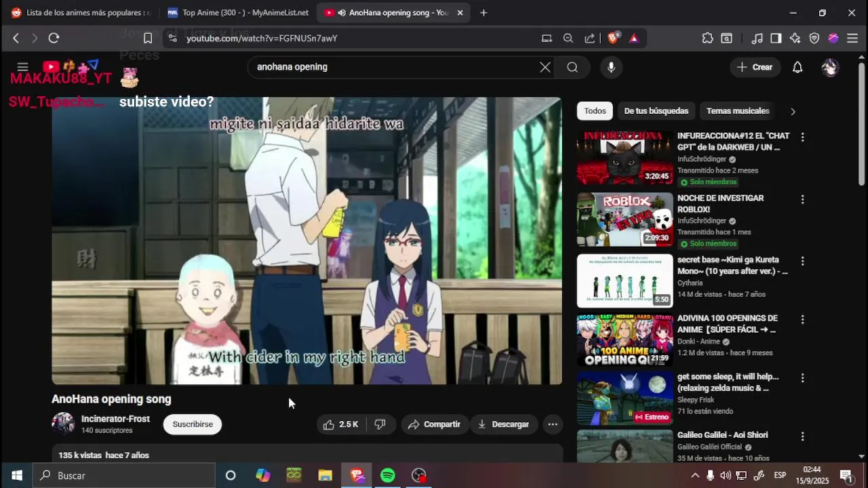The height and width of the screenshot is (488, 868).
Task: Open get some sleep Zelda music title
Action: click(728, 382)
